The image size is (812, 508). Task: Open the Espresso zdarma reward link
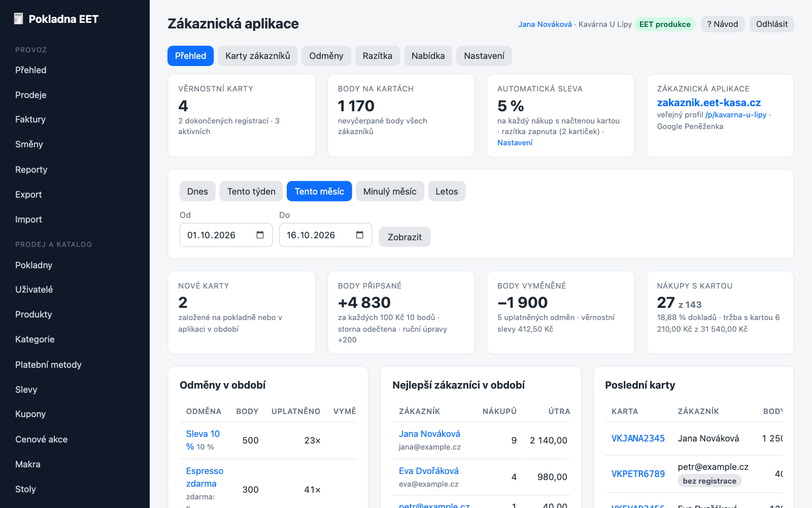(x=205, y=477)
